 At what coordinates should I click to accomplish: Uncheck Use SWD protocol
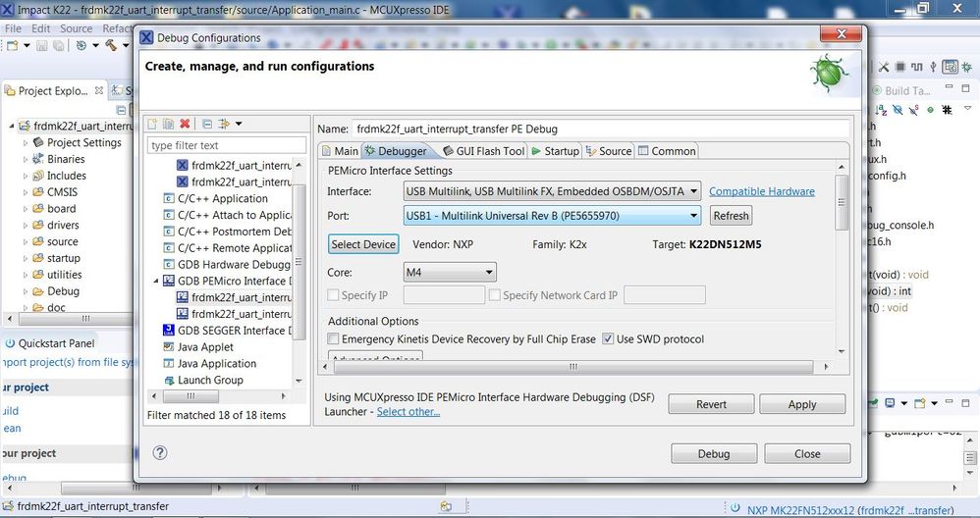(x=608, y=338)
